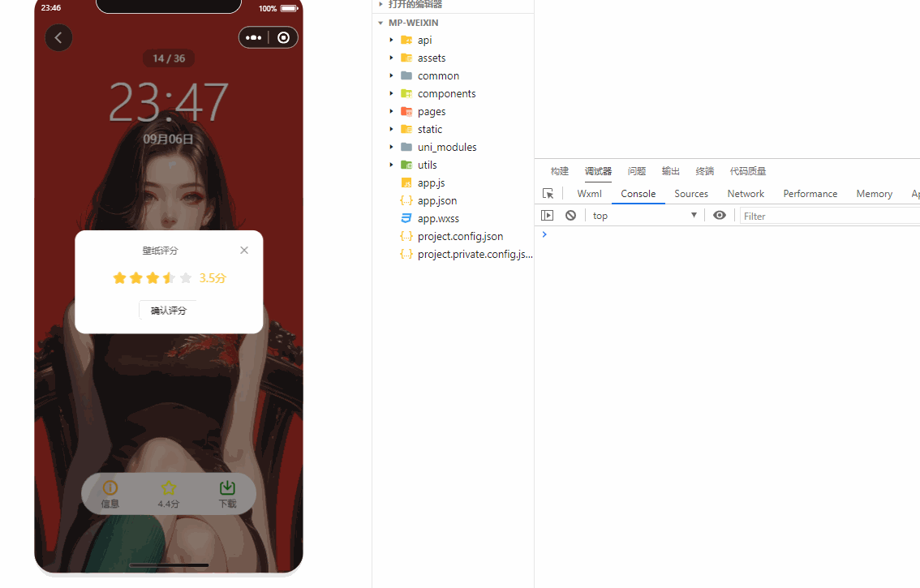Open the app.json file name
Screen dimensions: 920x588
[x=437, y=200]
